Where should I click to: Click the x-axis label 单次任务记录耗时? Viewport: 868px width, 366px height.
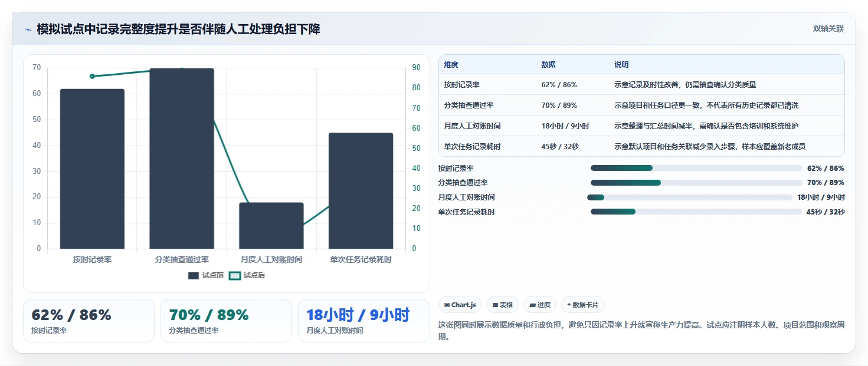point(361,259)
